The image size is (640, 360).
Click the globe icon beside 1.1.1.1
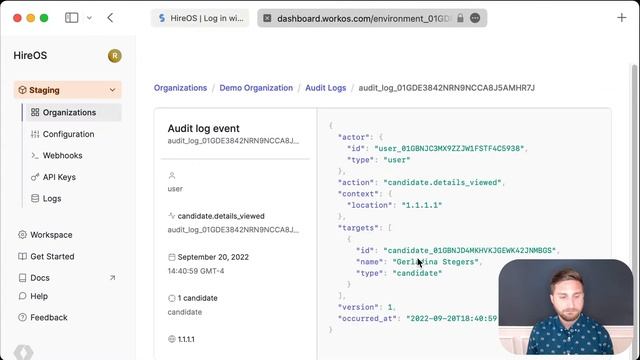(172, 339)
